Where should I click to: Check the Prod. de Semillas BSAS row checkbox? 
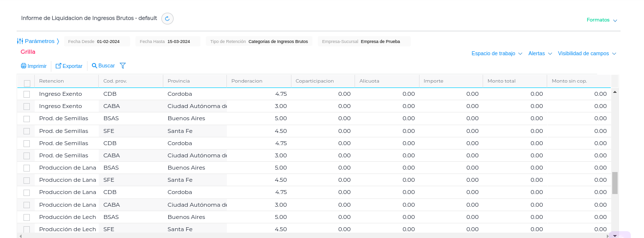[x=27, y=119]
